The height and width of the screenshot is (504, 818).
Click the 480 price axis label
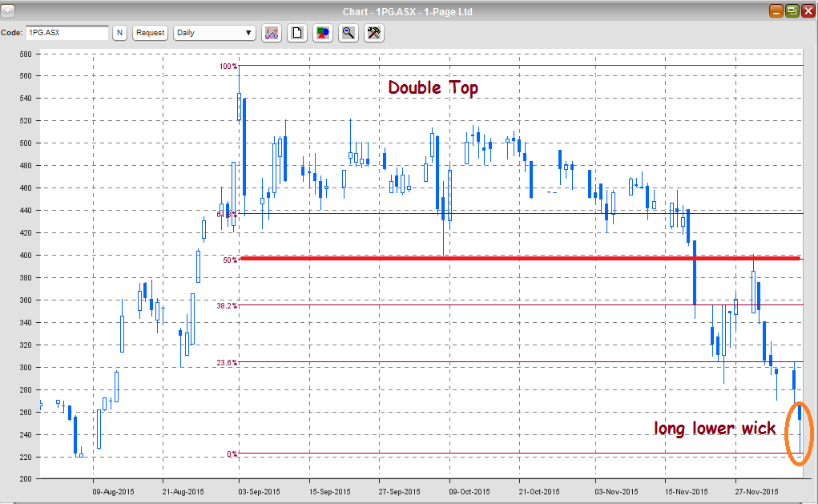tap(26, 166)
